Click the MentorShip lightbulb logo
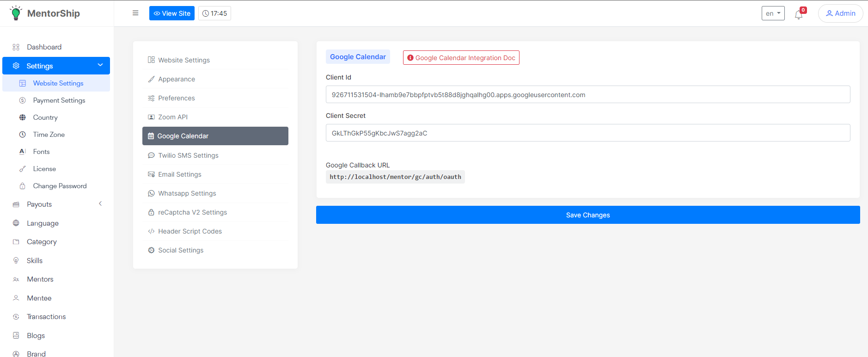This screenshot has width=868, height=357. tap(16, 13)
